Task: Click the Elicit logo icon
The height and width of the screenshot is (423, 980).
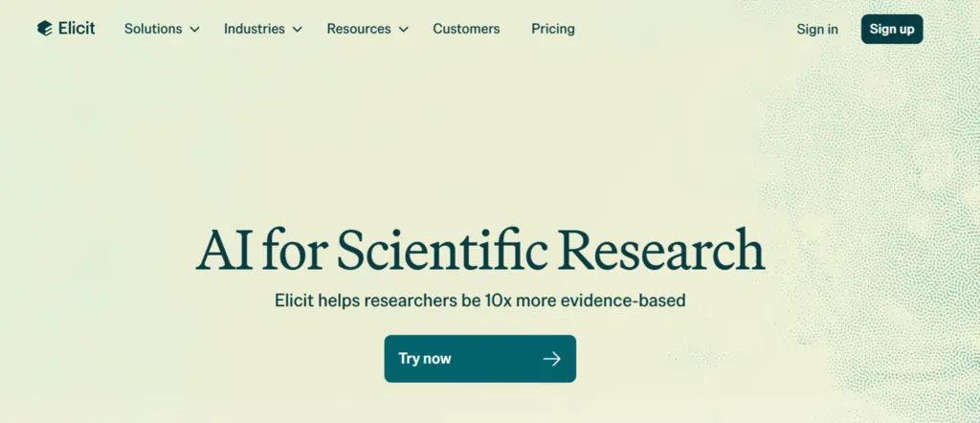Action: coord(44,29)
